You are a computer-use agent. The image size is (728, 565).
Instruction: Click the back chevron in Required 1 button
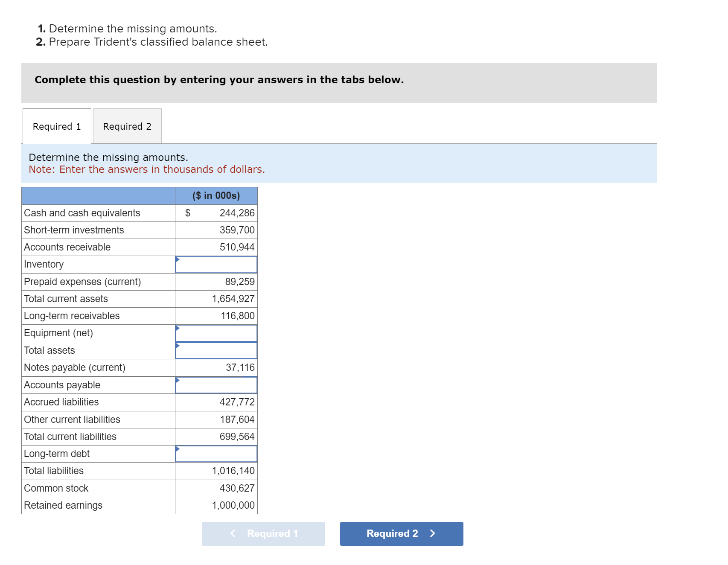point(233,533)
